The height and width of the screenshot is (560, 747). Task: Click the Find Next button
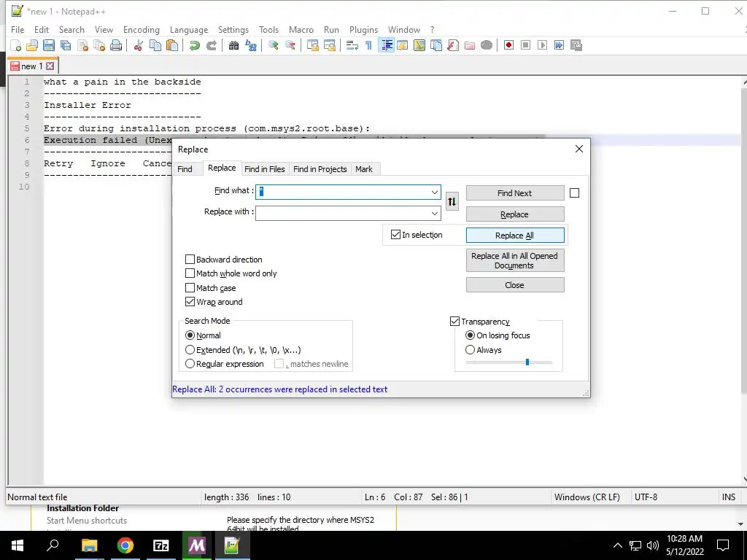[515, 192]
